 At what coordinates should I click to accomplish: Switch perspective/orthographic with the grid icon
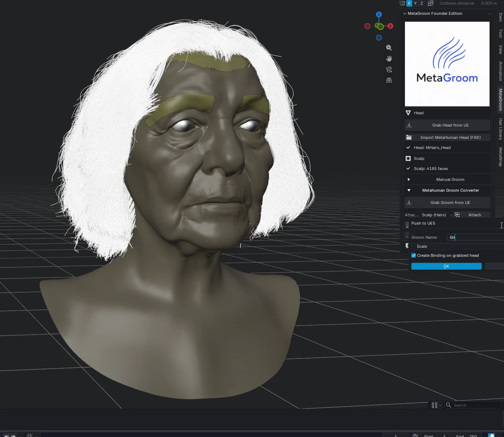tap(389, 80)
